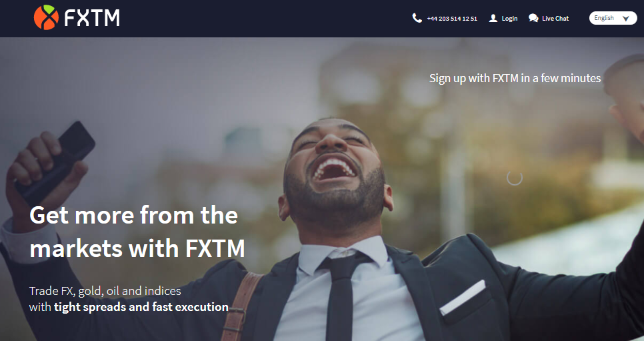
Task: Click the Get more from the markets headline
Action: (x=137, y=232)
